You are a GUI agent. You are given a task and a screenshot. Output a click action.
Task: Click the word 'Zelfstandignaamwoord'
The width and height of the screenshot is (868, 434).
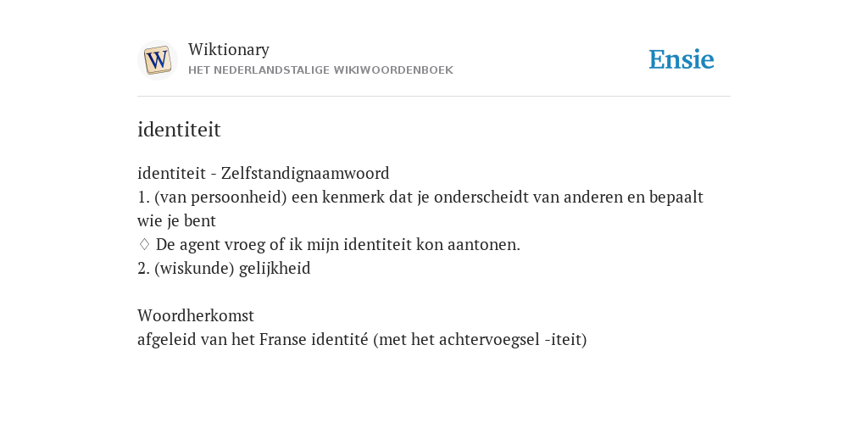[305, 173]
